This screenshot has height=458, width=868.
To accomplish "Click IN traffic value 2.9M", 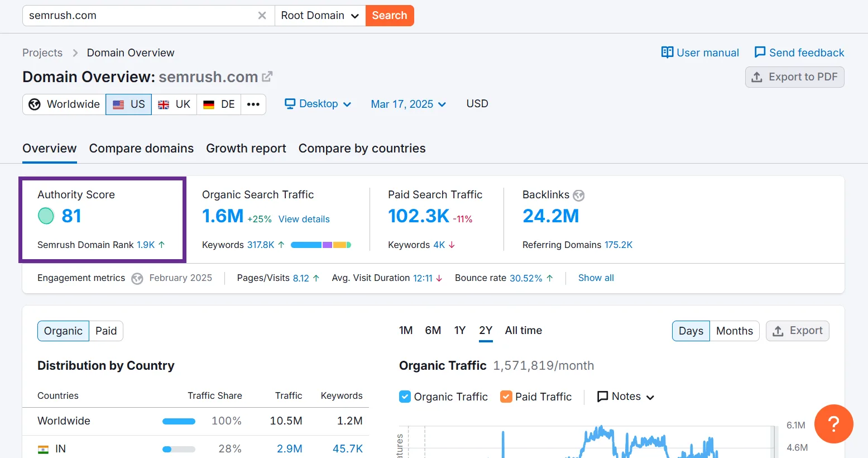I will (290, 449).
